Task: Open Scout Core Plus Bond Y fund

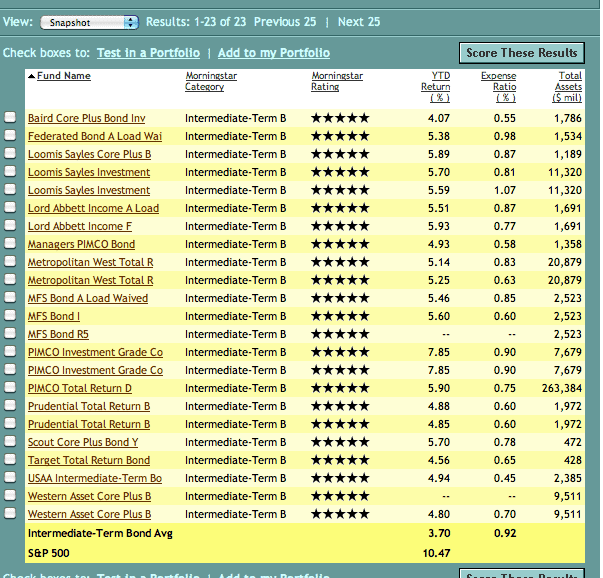Action: 83,442
